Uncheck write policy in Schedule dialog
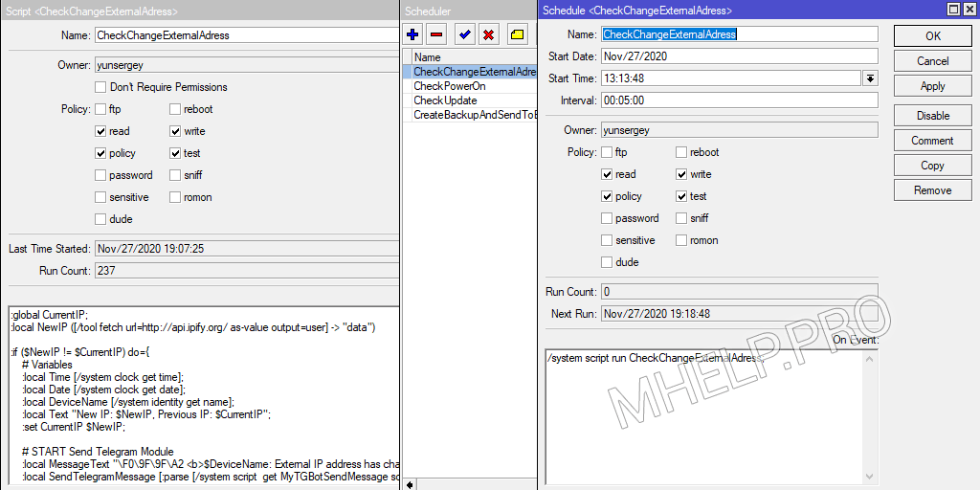980x490 pixels. click(681, 174)
